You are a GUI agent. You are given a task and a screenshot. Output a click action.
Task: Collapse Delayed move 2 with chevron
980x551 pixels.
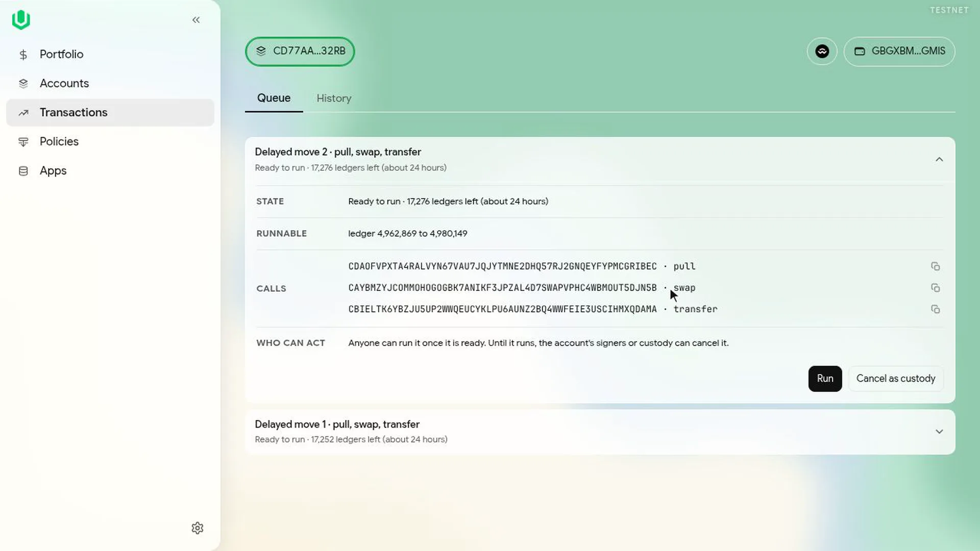(939, 160)
